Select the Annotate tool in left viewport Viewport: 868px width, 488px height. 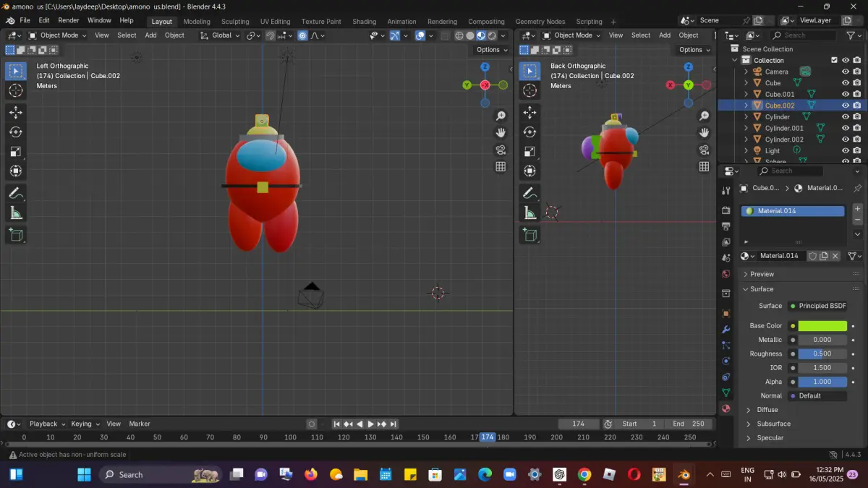16,193
